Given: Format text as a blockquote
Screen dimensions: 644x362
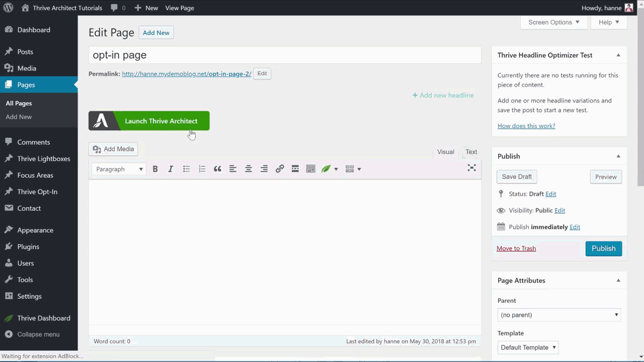Looking at the screenshot, I should pos(217,169).
